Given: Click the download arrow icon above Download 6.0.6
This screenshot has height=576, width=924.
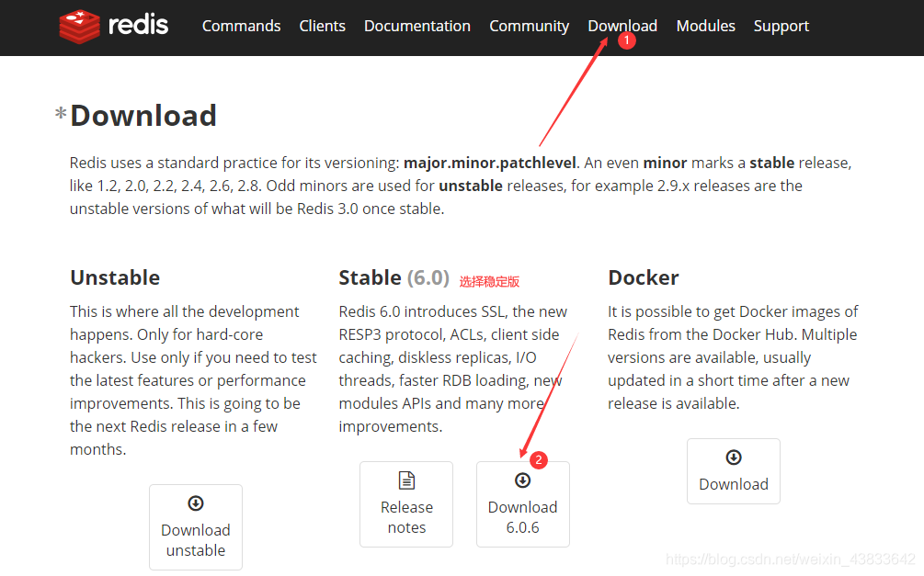Looking at the screenshot, I should pyautogui.click(x=523, y=480).
